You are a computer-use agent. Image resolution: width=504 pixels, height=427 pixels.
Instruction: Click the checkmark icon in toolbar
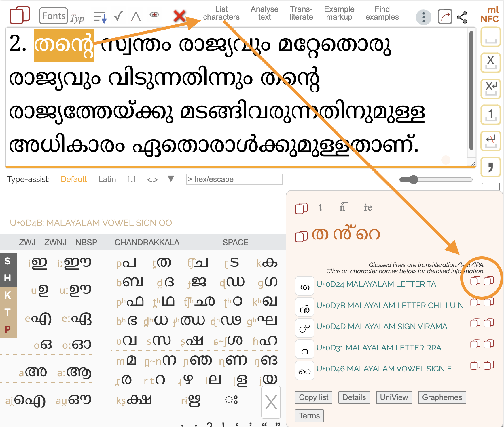point(118,16)
